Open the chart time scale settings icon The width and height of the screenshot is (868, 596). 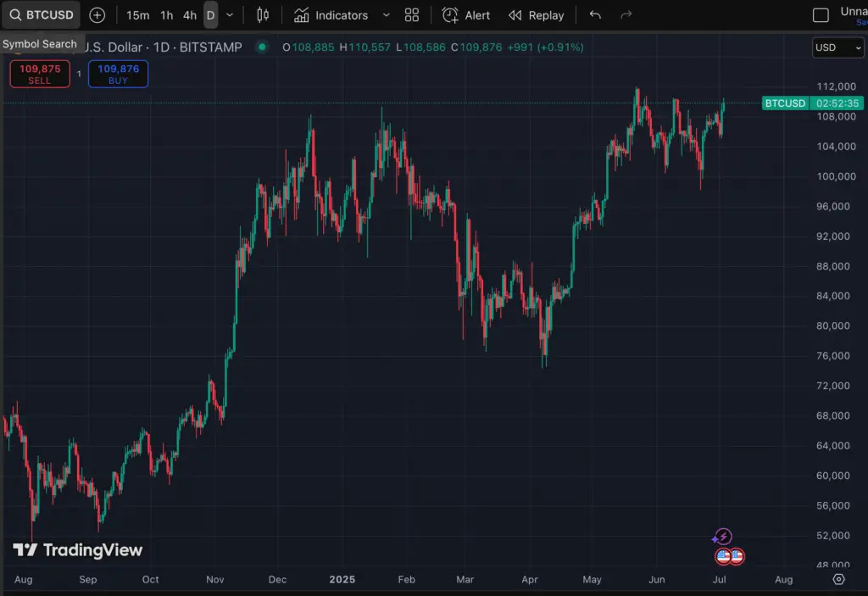(838, 579)
